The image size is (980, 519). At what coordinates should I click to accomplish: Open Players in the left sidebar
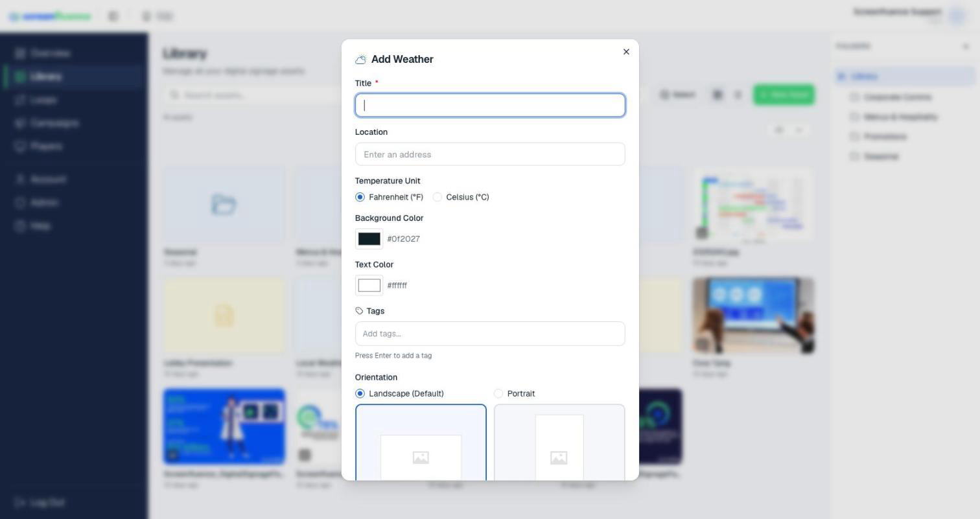click(74, 146)
